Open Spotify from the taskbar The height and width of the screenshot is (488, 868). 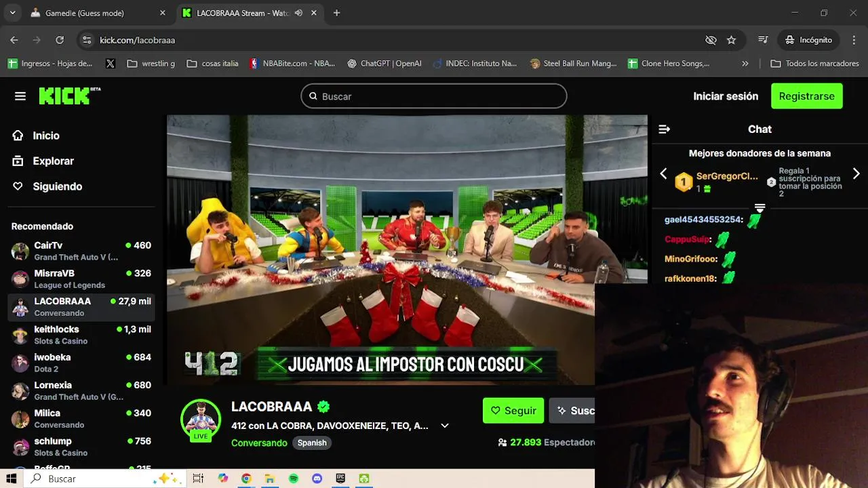point(294,479)
